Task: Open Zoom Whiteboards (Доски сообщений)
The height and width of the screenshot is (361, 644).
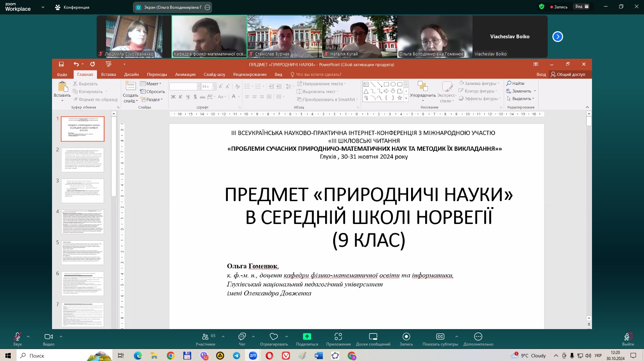Action: (373, 339)
